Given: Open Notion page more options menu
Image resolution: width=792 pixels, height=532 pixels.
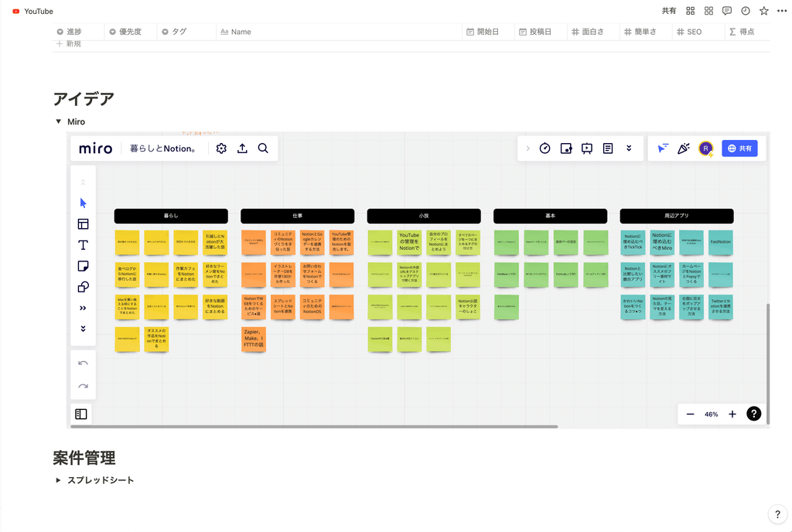Looking at the screenshot, I should (x=782, y=11).
